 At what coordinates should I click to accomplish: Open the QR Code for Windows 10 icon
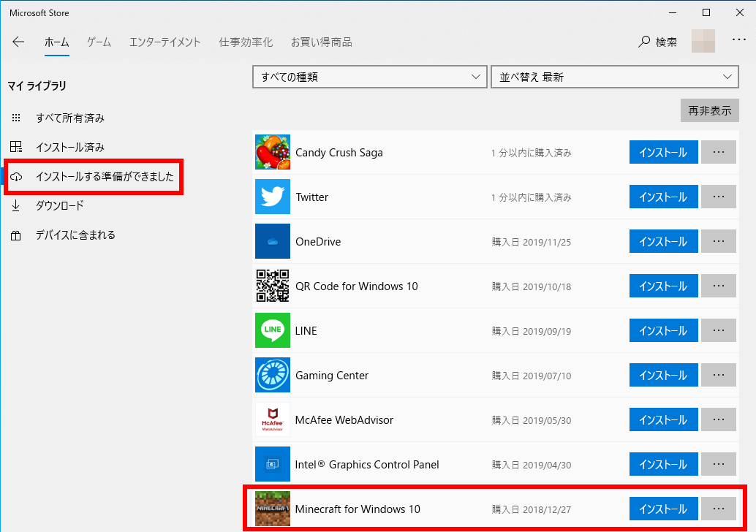pos(273,286)
